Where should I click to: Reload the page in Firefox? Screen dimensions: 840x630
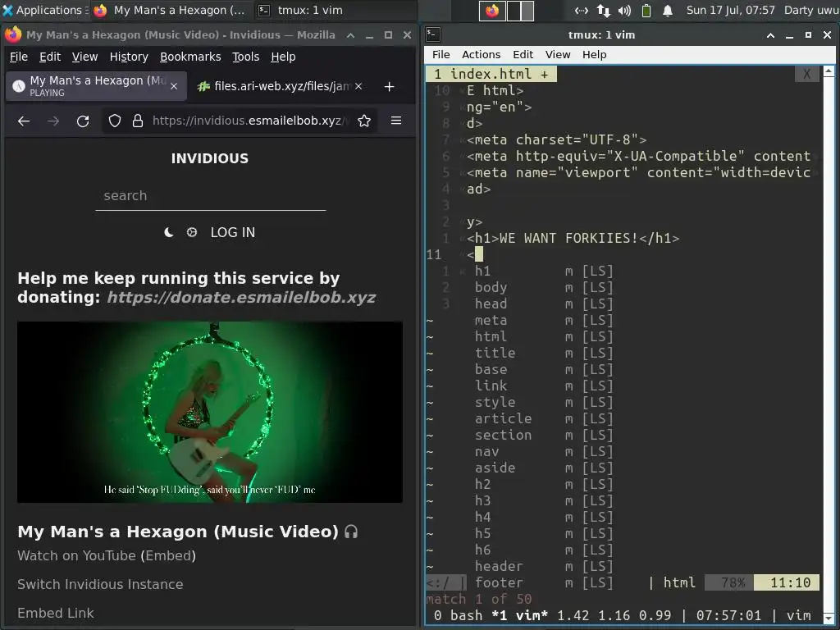83,121
